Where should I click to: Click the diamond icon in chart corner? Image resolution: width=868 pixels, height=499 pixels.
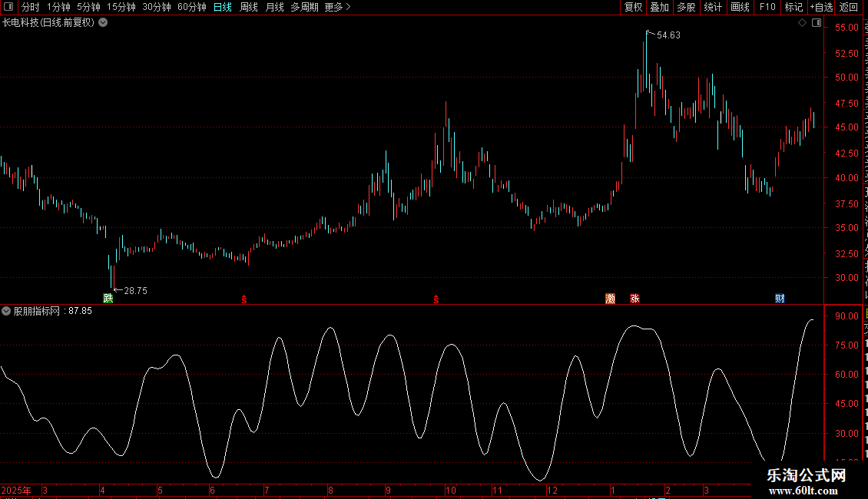point(802,23)
